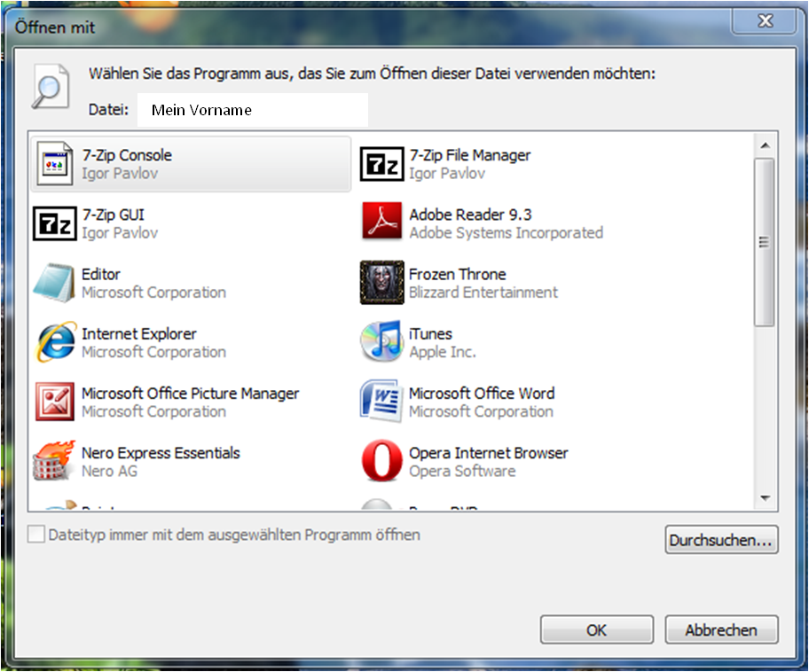809x672 pixels.
Task: Pick the 7-Zip GUI icon
Action: point(55,223)
